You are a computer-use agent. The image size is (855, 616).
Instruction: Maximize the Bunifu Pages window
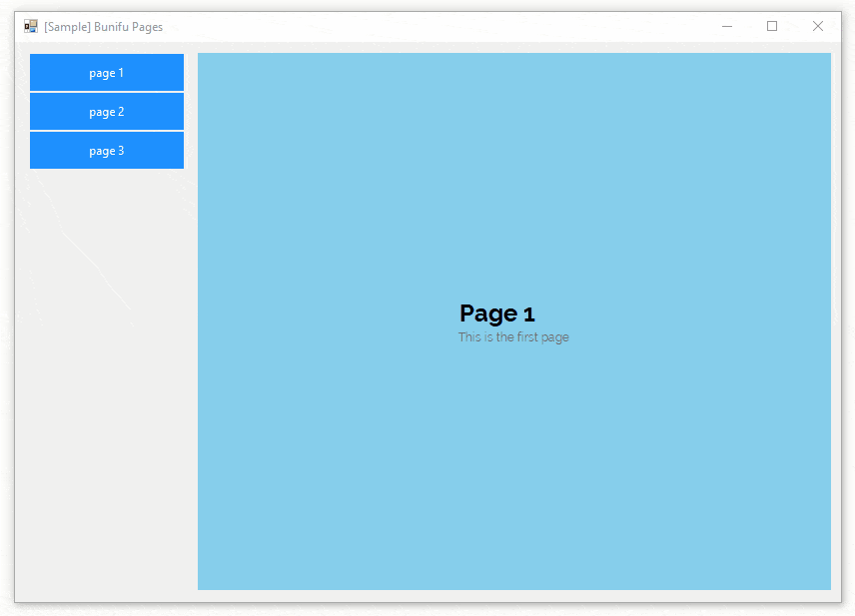tap(771, 26)
